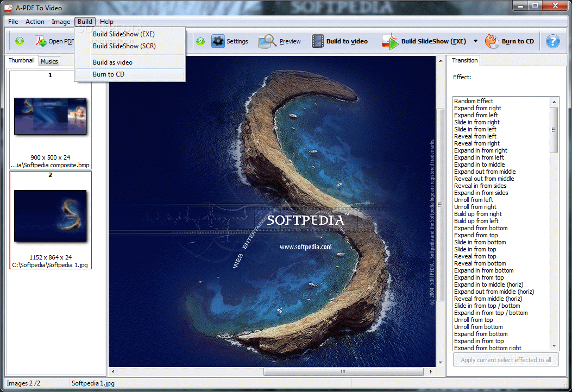Click preview horizontal scrollbar thumb
Viewport: 572px width, 392px height.
[343, 371]
